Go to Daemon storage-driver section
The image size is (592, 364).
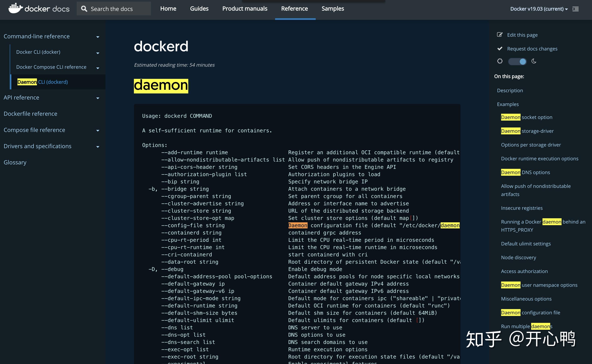pos(527,131)
